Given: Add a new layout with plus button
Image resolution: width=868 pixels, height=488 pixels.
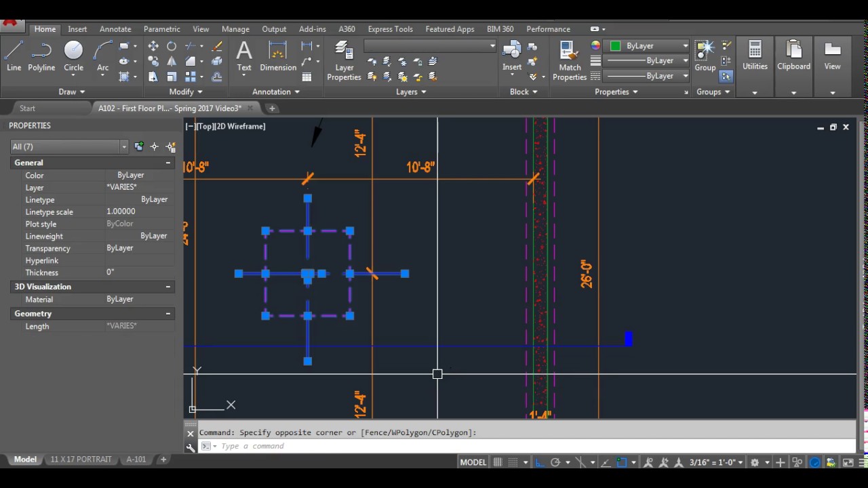Looking at the screenshot, I should 163,460.
